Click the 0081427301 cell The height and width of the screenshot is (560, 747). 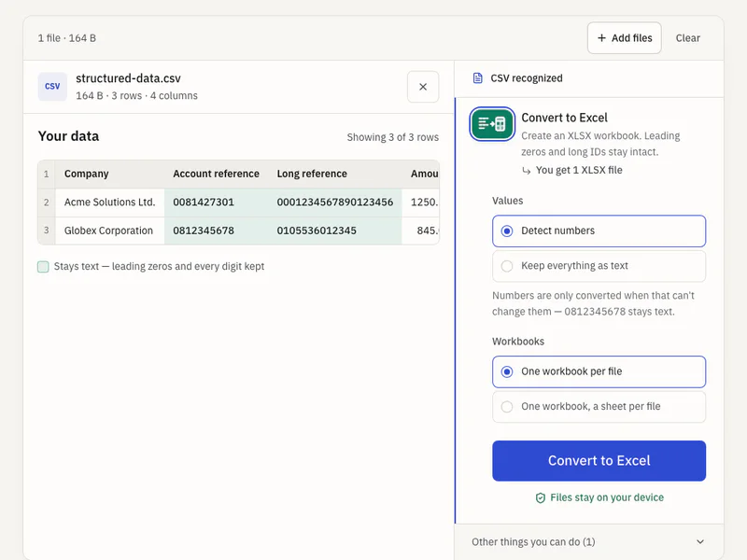tap(217, 203)
